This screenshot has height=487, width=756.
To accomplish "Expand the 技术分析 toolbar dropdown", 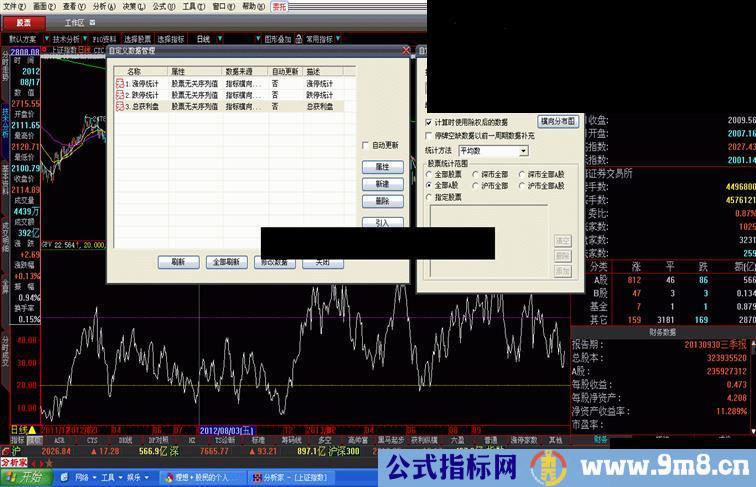I will pos(85,39).
